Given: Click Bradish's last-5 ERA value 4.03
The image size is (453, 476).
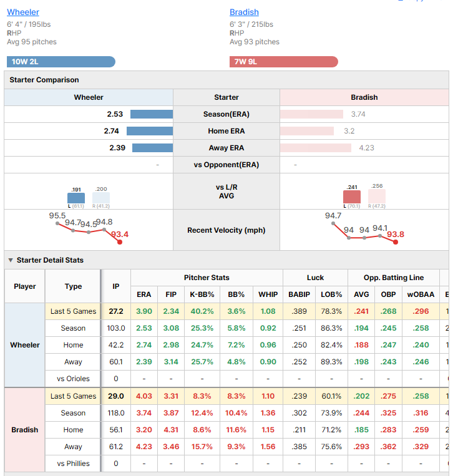Looking at the screenshot, I should point(144,396).
